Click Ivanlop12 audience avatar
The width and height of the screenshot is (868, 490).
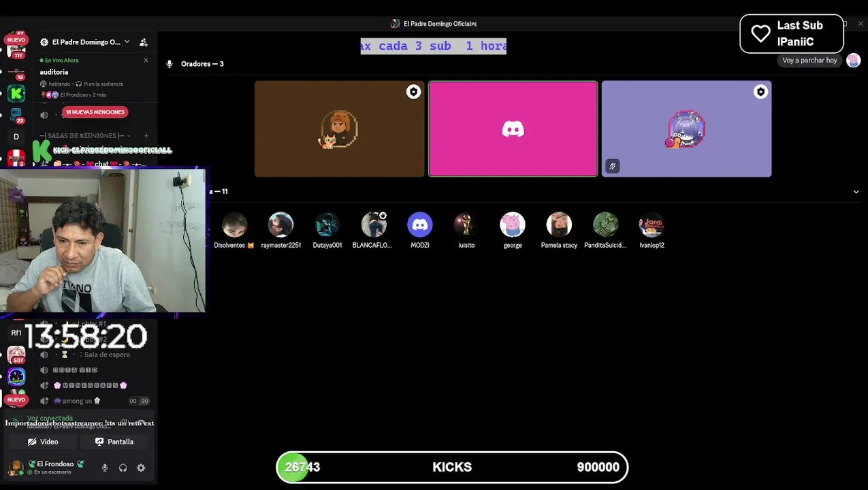tap(652, 225)
